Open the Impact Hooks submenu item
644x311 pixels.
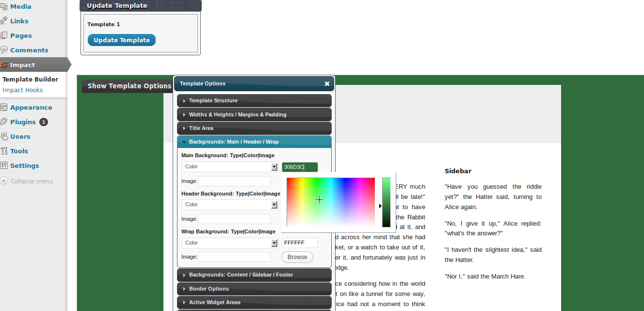23,90
